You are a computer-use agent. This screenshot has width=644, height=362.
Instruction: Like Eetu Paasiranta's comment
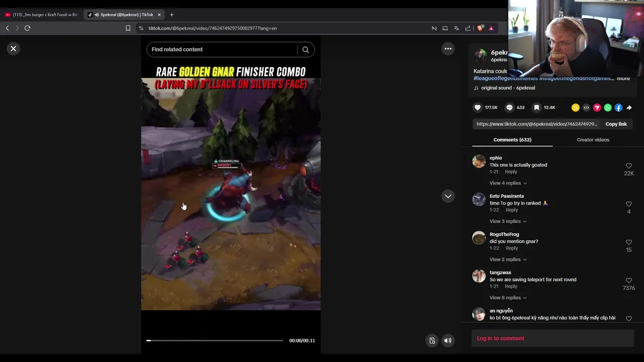629,204
